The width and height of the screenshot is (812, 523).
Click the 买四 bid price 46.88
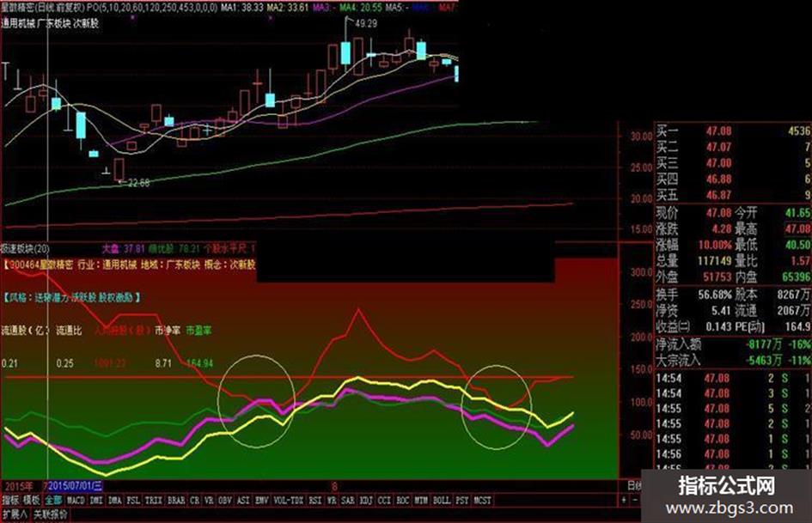[719, 179]
